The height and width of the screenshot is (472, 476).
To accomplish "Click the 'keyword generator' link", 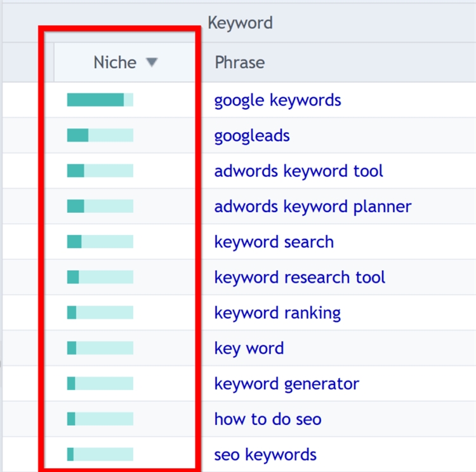I will point(286,384).
